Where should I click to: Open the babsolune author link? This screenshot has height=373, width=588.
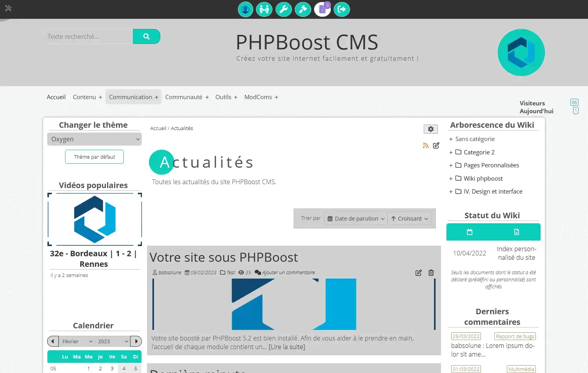coord(170,273)
